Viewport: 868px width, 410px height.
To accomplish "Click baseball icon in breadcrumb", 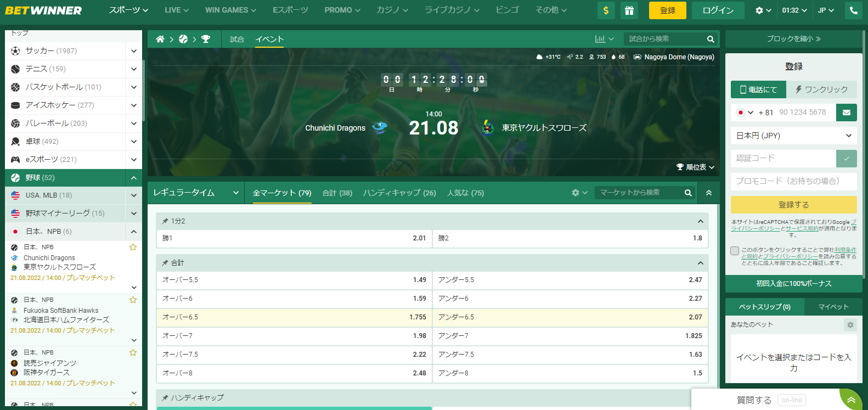I will [183, 39].
